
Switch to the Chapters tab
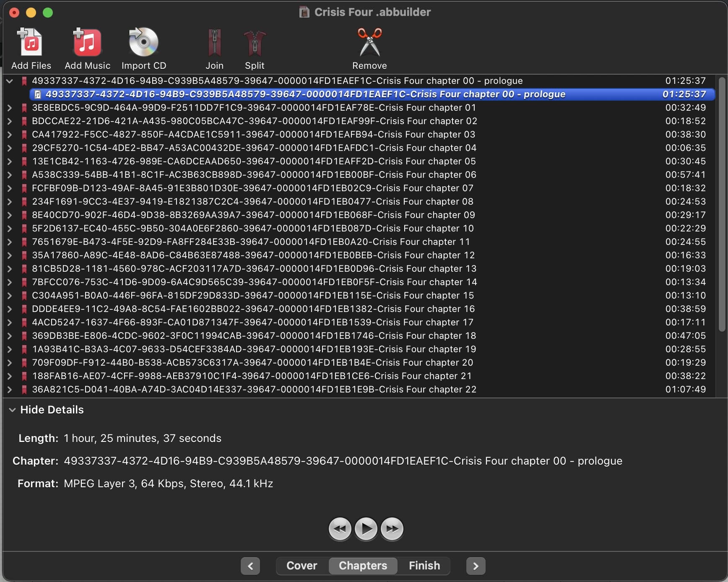pyautogui.click(x=363, y=566)
